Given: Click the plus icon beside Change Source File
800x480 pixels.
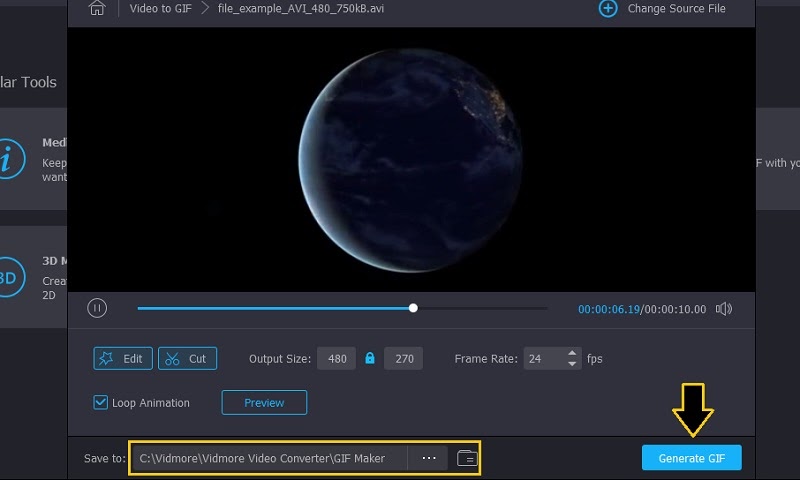Looking at the screenshot, I should point(607,9).
